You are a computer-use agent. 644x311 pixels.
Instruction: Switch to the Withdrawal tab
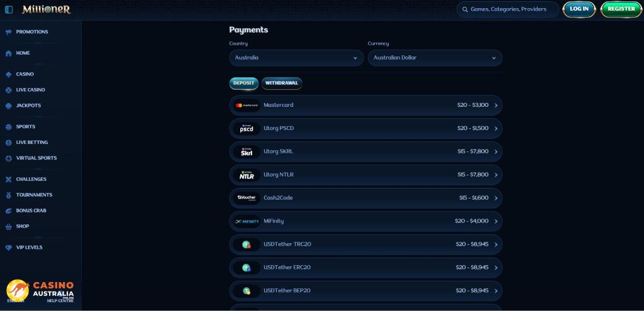282,84
